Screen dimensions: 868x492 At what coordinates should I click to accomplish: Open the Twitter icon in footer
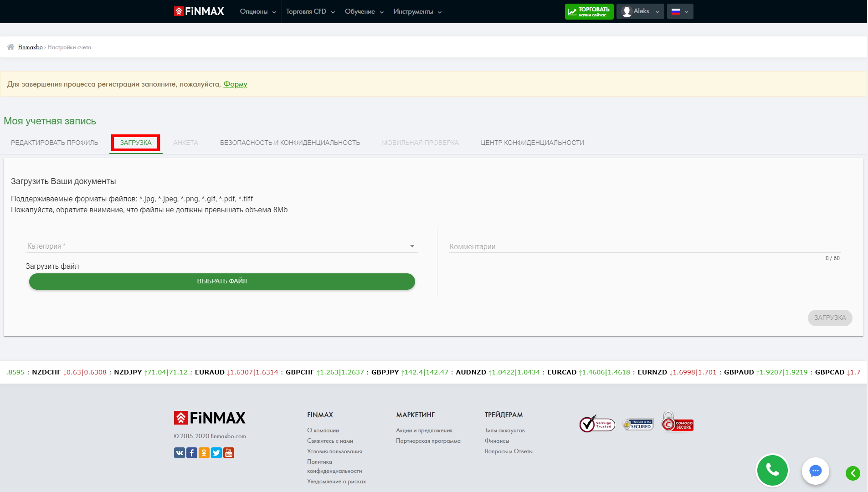point(216,453)
